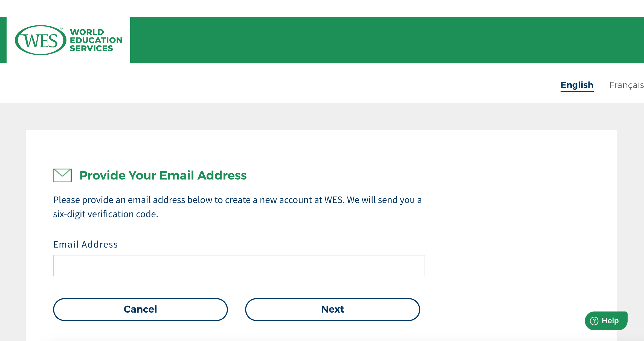Open the Help widget
Image resolution: width=644 pixels, height=341 pixels.
click(606, 321)
